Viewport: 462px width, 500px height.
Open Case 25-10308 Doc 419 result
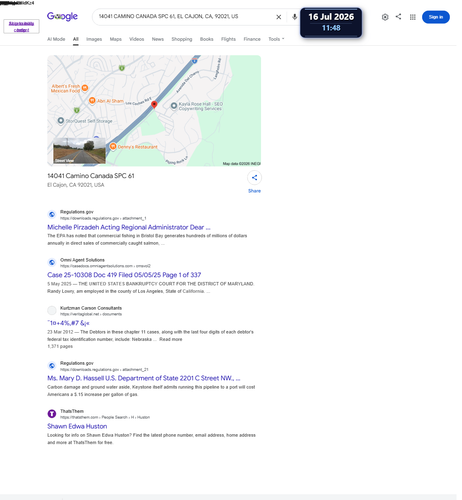124,275
